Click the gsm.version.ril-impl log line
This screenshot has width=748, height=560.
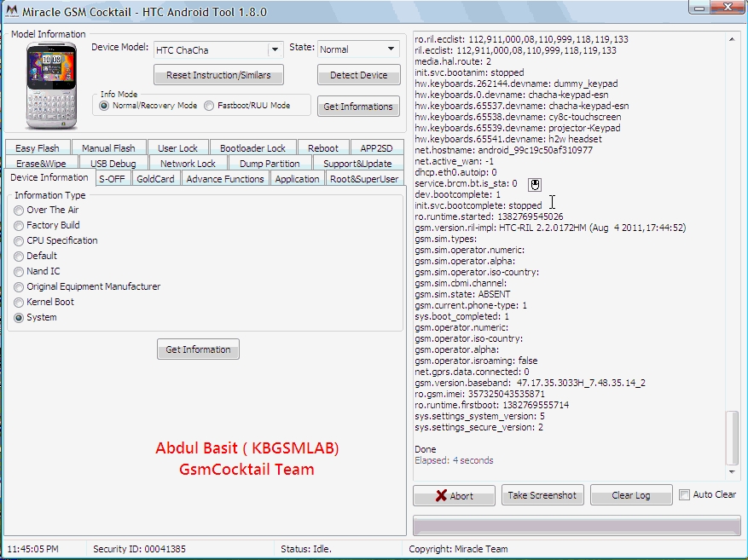click(x=550, y=228)
